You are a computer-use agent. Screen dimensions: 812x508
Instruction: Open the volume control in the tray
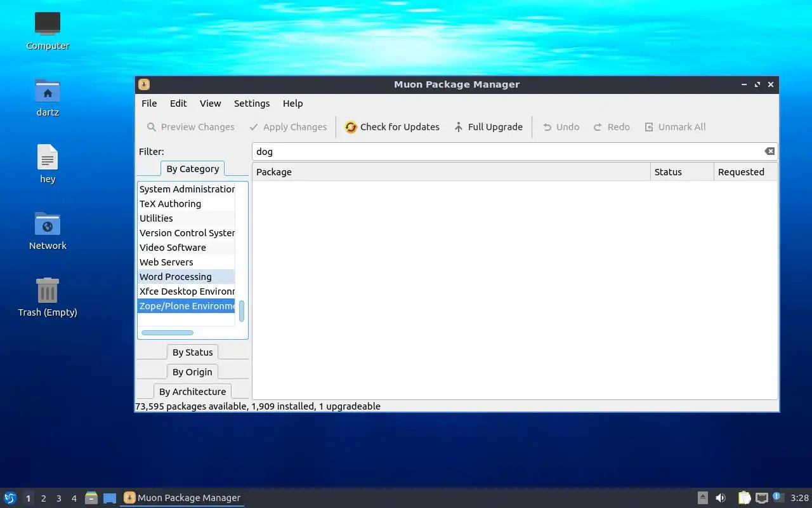(x=721, y=498)
